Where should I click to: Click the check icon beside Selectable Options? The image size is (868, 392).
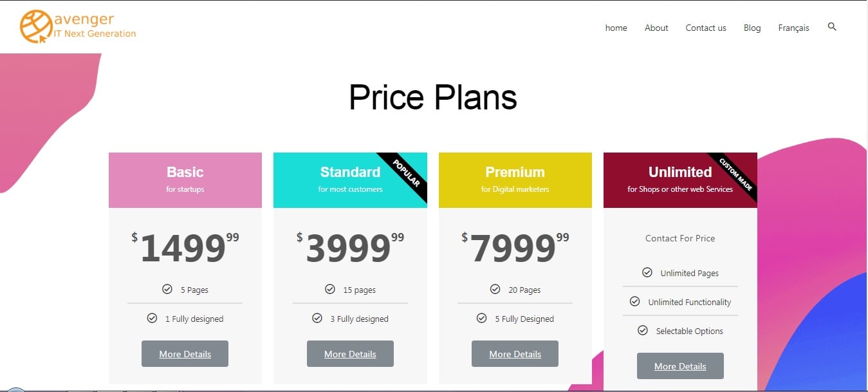pyautogui.click(x=643, y=331)
